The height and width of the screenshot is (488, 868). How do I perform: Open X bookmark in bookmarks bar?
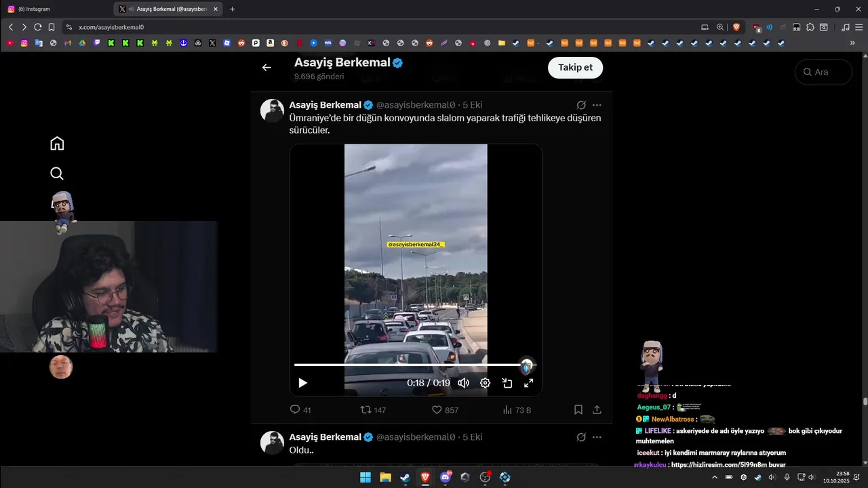[x=212, y=43]
